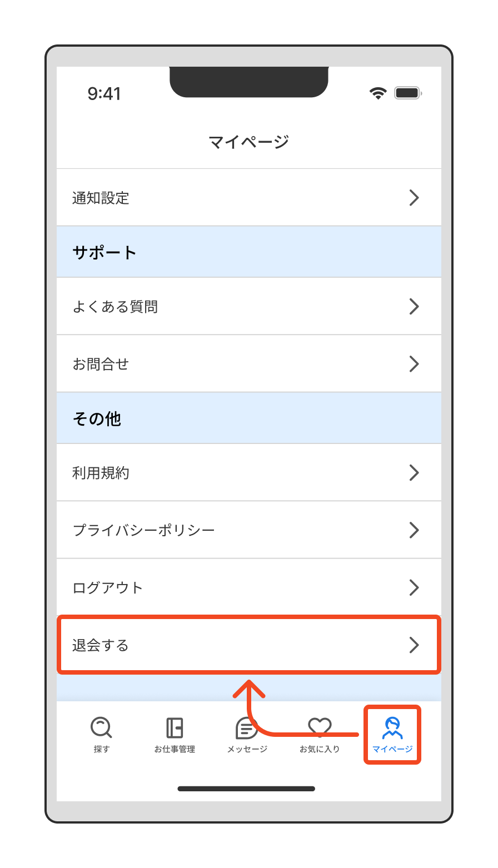Open プライバシーポリシー page
498x868 pixels.
click(248, 530)
